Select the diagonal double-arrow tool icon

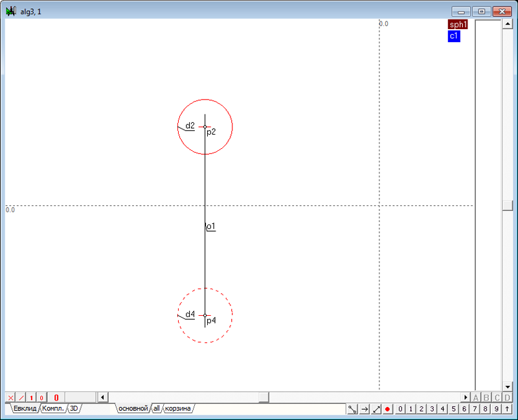(x=376, y=409)
